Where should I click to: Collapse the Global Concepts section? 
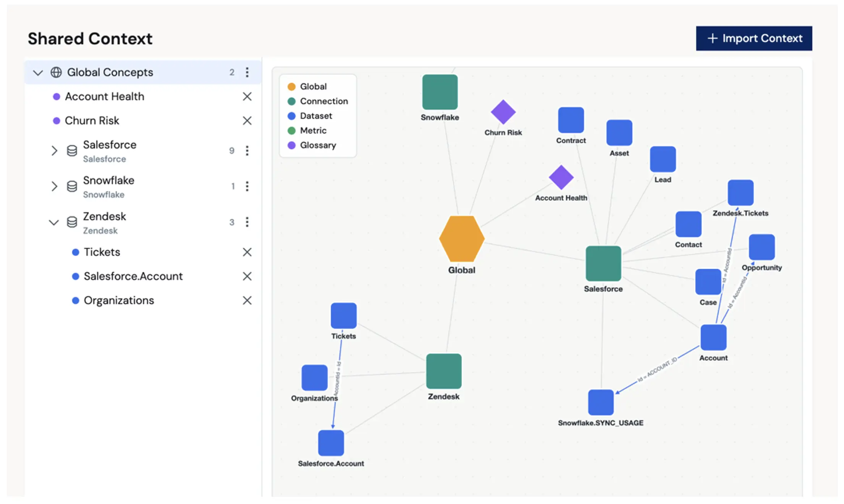pos(38,72)
